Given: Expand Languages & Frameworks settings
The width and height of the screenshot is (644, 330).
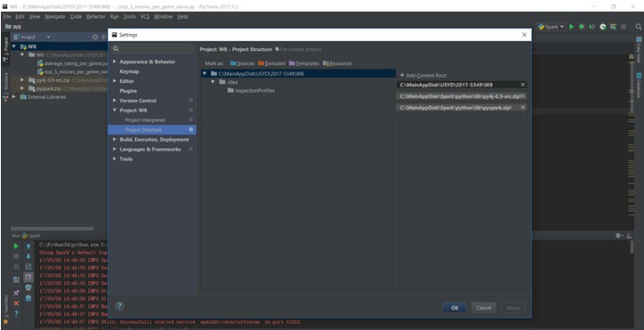Looking at the screenshot, I should [114, 149].
